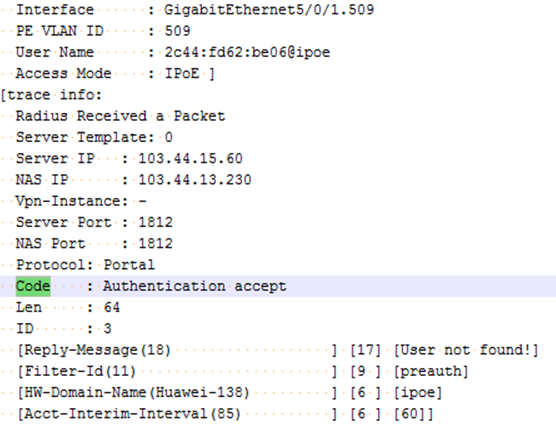556x433 pixels.
Task: Click the Radius Received a Packet line
Action: [121, 116]
